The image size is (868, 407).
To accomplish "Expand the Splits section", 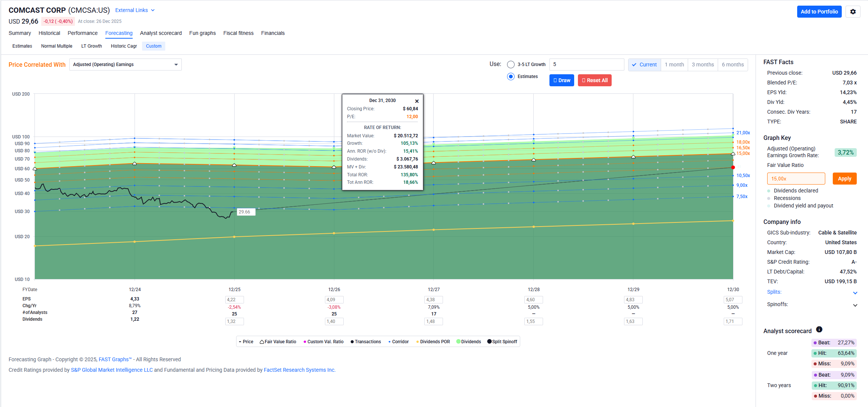I will point(855,293).
